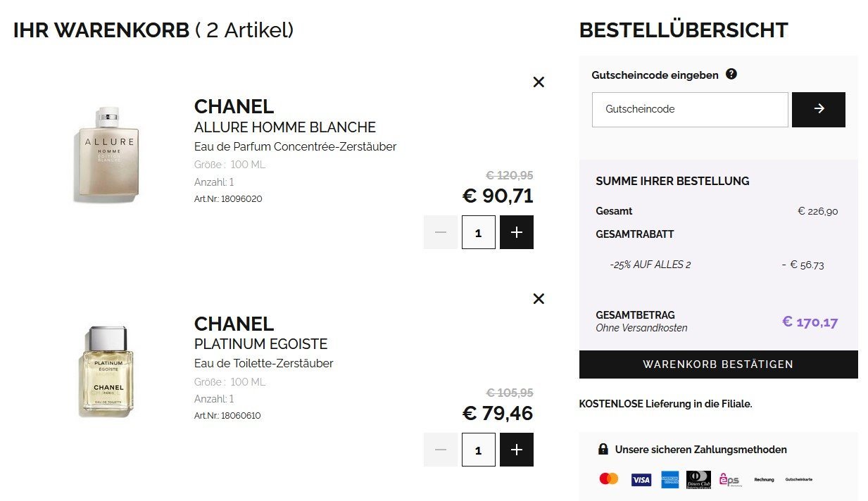Click the American Express payment icon

pyautogui.click(x=669, y=480)
